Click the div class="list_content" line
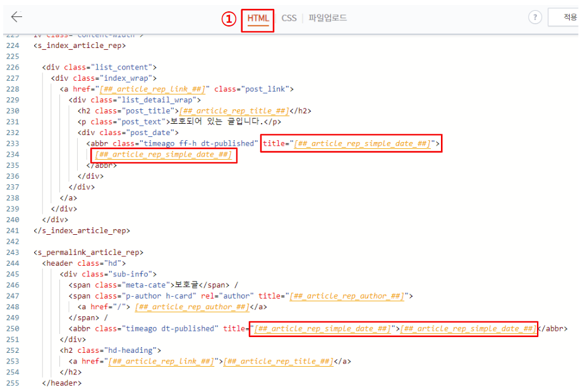Screen dimensions: 585x392 (99, 68)
